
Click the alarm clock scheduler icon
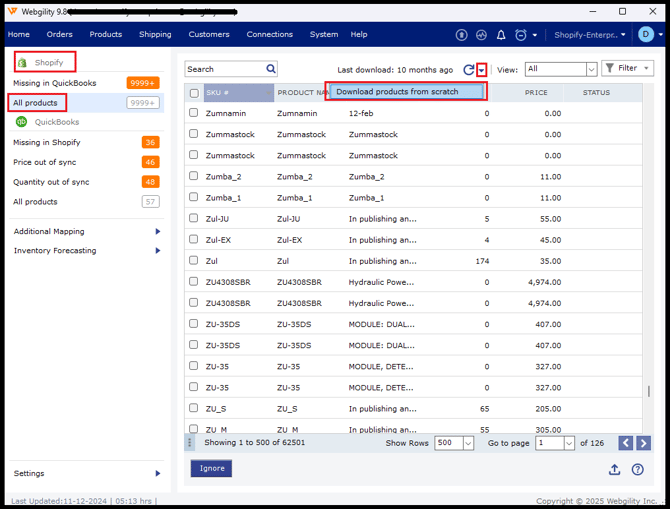[x=520, y=35]
